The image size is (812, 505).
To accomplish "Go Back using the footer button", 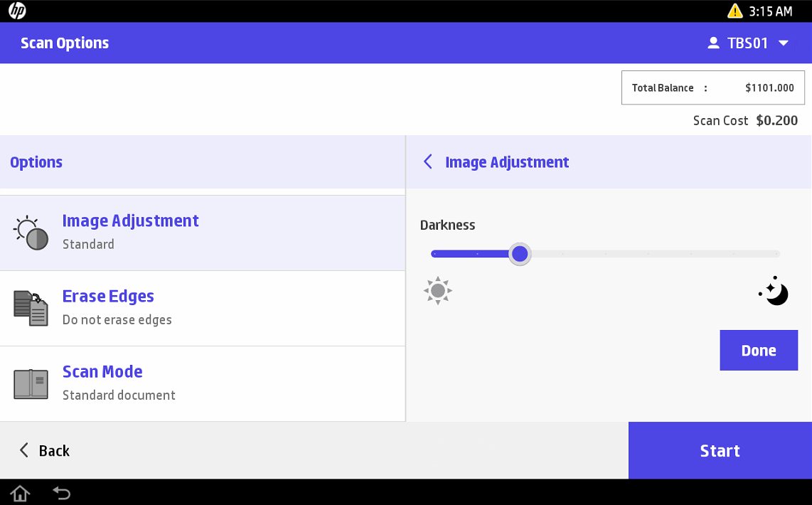I will coord(44,450).
